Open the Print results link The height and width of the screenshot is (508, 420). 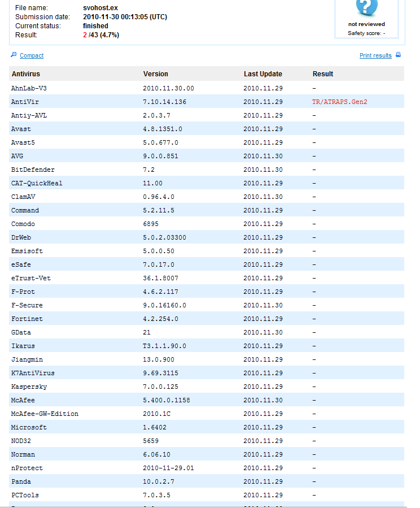coord(375,55)
